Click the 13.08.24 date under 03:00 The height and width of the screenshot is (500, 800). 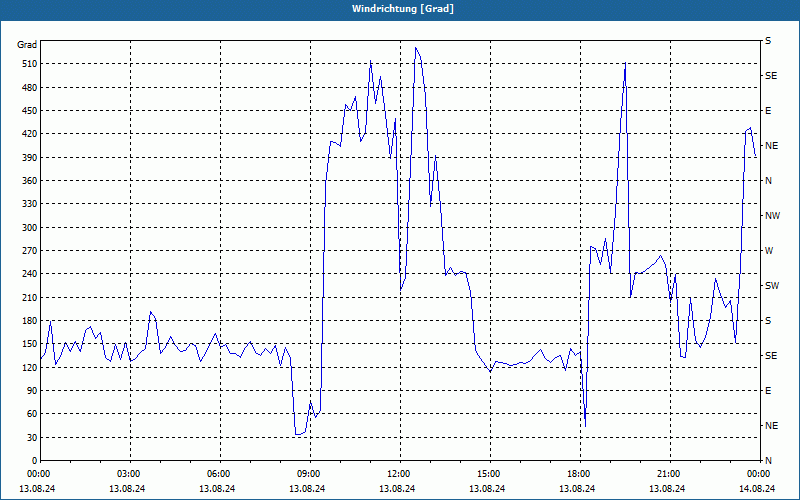click(x=127, y=488)
